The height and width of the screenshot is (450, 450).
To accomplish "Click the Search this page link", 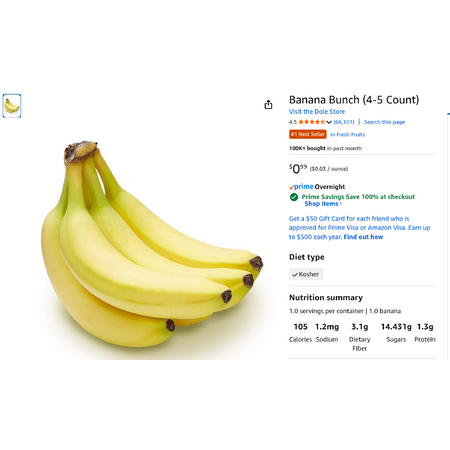I will click(x=384, y=122).
